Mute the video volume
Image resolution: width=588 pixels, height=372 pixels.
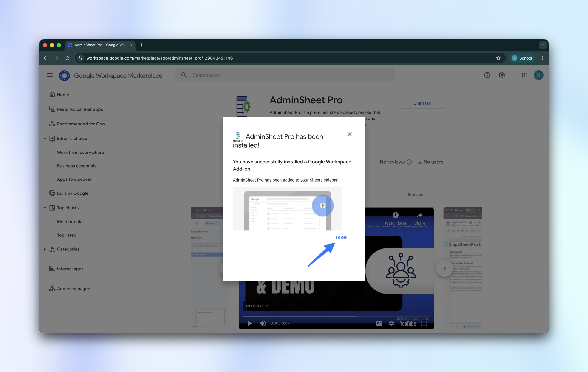tap(263, 323)
